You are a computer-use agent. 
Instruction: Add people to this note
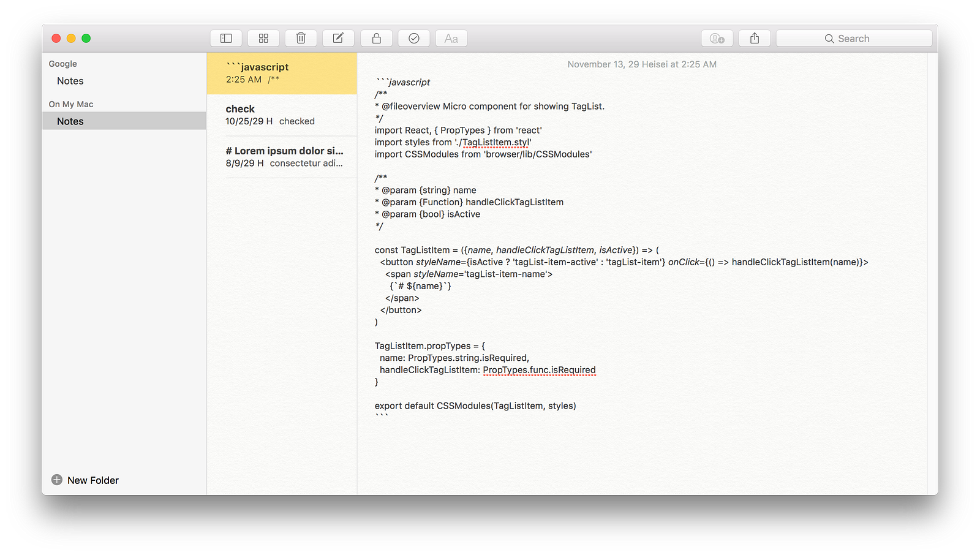(x=717, y=39)
